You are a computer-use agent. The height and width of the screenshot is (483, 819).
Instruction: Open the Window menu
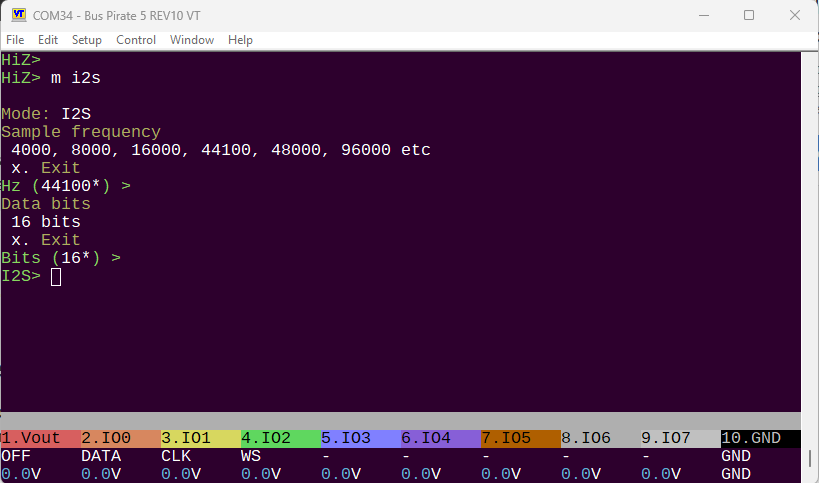pos(192,40)
